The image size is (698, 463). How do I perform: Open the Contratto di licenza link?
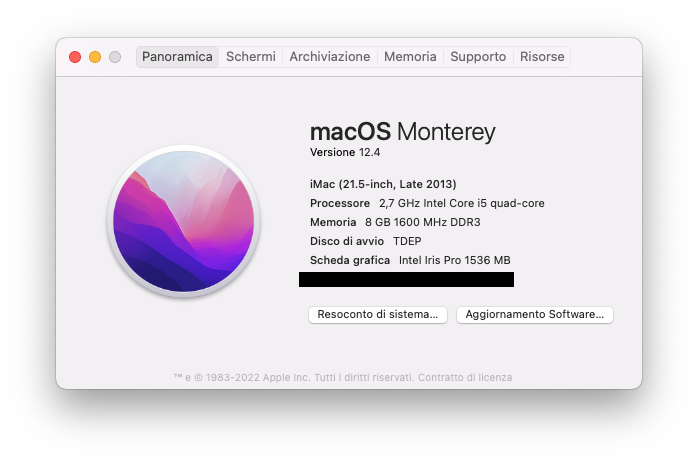click(x=465, y=378)
